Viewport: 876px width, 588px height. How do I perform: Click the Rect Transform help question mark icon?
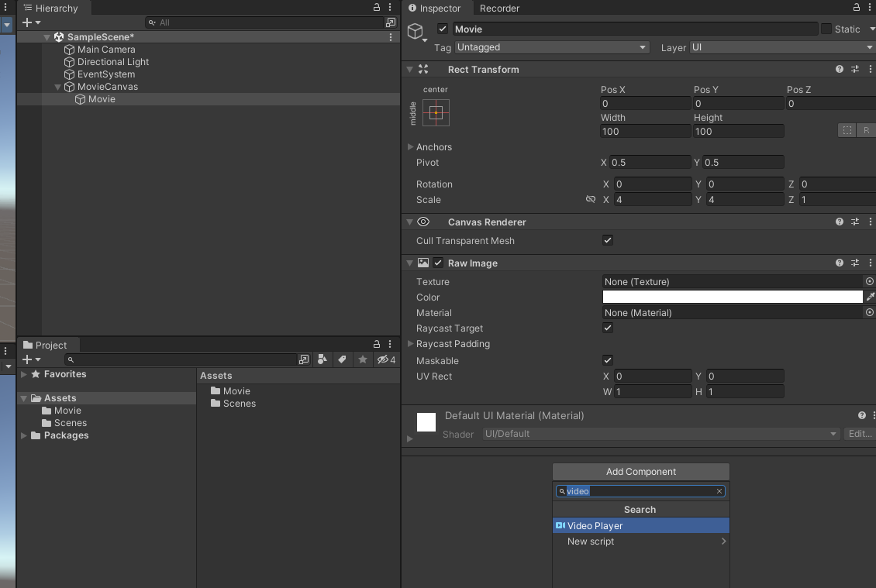(x=839, y=69)
